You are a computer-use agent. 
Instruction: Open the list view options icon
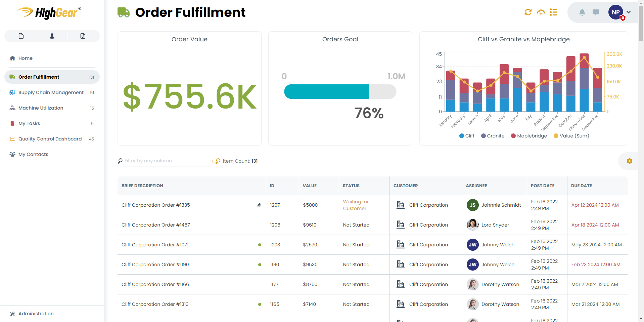click(x=554, y=12)
